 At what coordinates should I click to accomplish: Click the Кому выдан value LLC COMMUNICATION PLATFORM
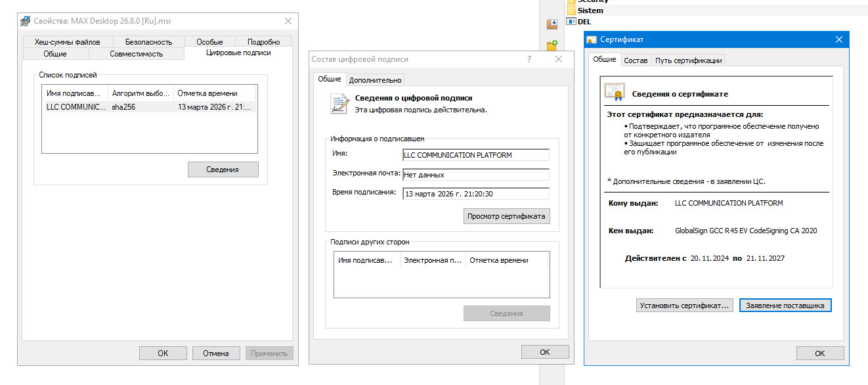click(x=729, y=203)
